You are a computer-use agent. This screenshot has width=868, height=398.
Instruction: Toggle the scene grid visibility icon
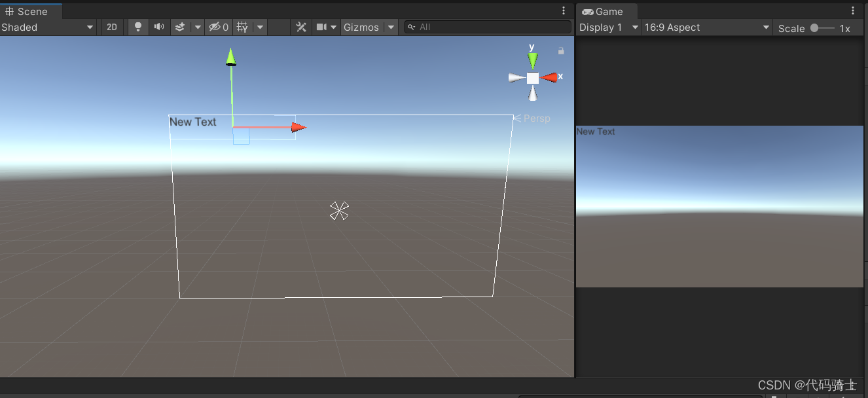[242, 27]
